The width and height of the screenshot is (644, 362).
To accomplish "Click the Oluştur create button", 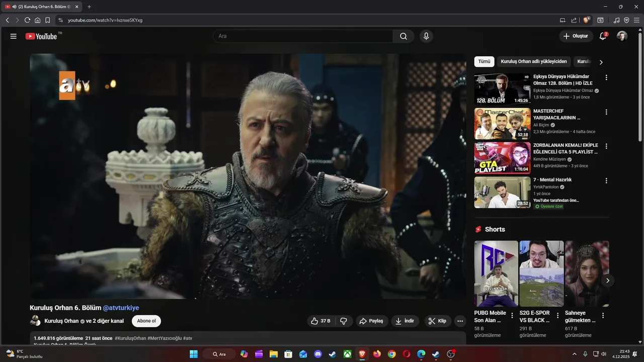I will click(x=576, y=36).
